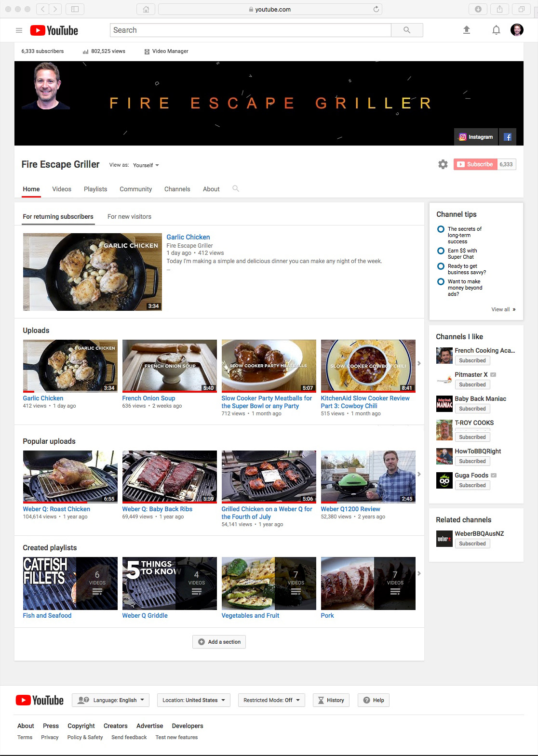
Task: Click the footer YouTube logo
Action: (40, 700)
